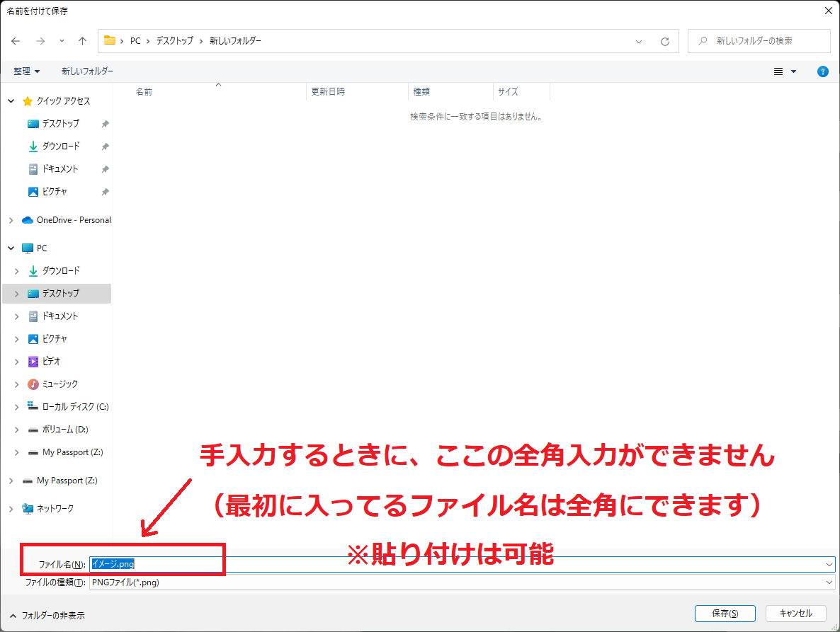840x632 pixels.
Task: Click the 保存 button
Action: tap(725, 614)
